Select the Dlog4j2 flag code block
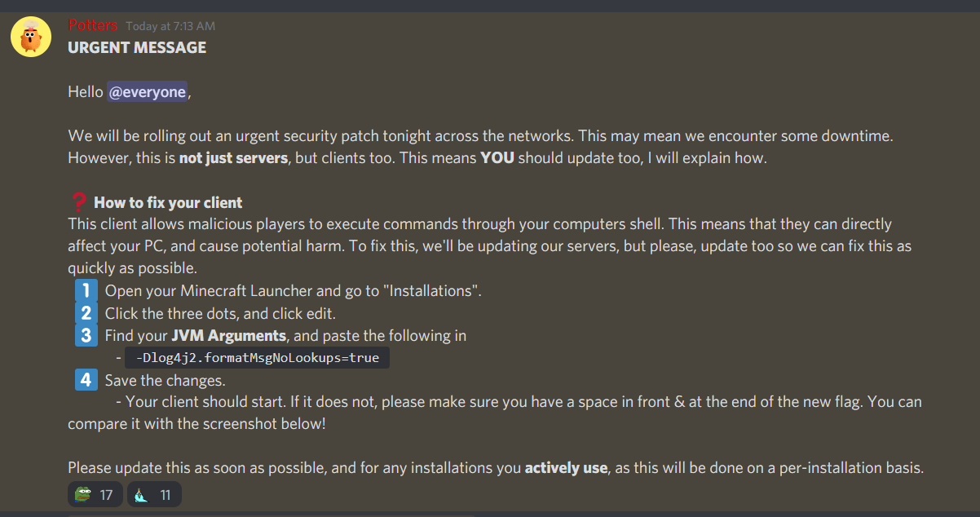 click(258, 357)
